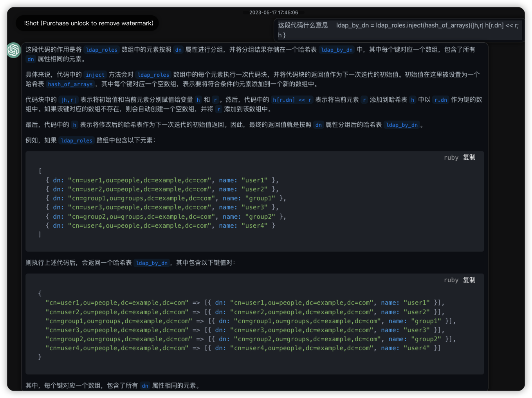Click the iShot purchase unlock watermark

(x=88, y=23)
